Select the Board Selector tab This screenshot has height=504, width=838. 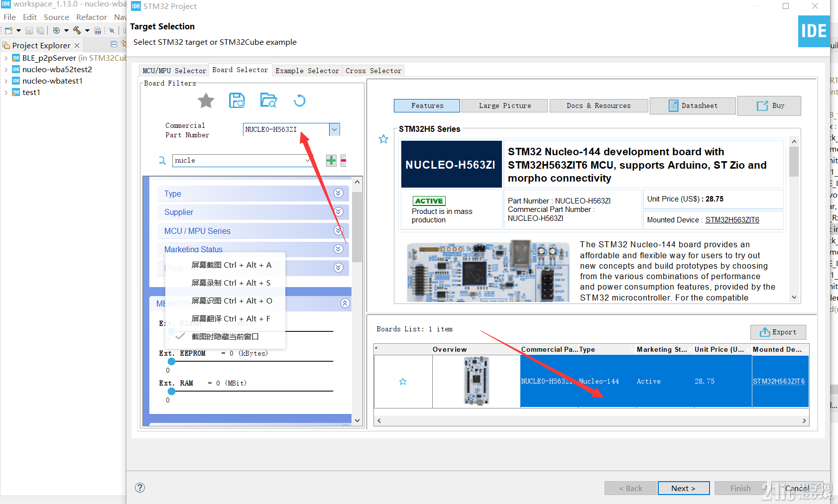tap(240, 70)
